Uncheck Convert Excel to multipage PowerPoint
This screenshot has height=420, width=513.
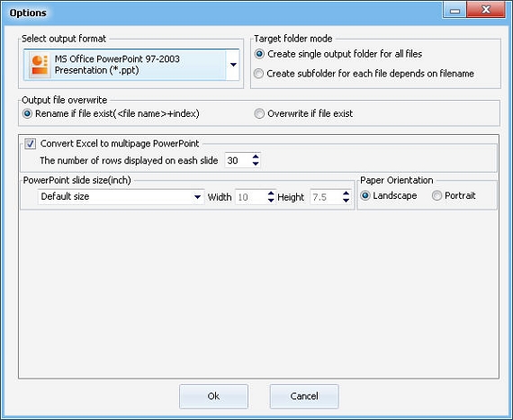click(x=30, y=144)
